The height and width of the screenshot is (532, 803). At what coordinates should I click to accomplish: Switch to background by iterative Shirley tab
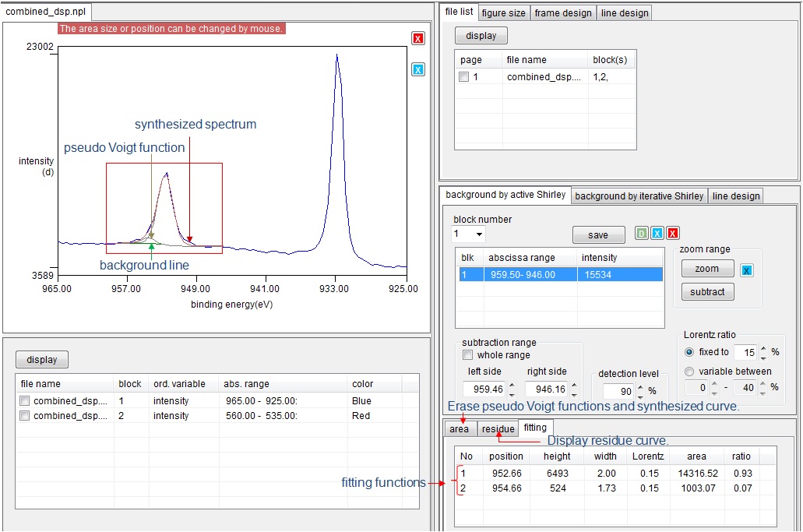pyautogui.click(x=639, y=196)
